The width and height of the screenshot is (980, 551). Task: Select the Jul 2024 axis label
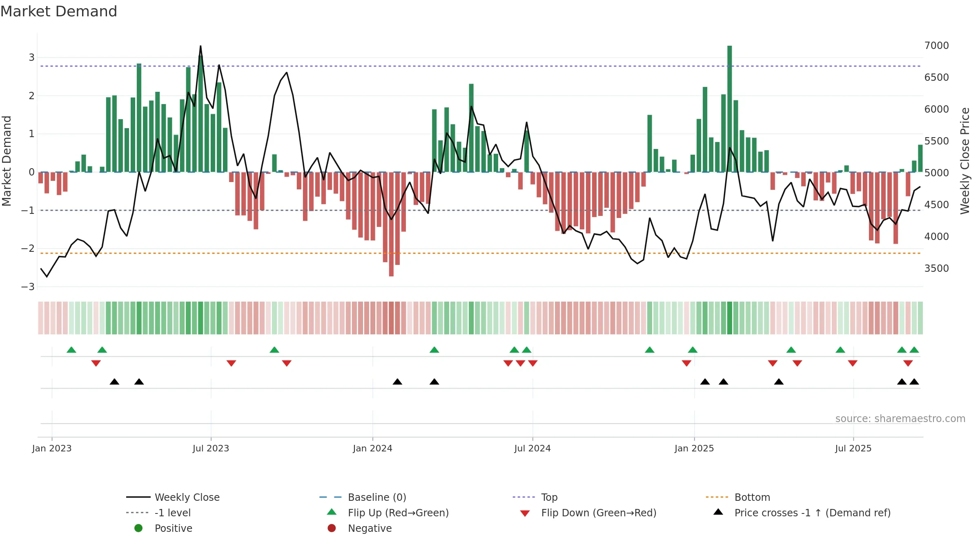point(532,448)
